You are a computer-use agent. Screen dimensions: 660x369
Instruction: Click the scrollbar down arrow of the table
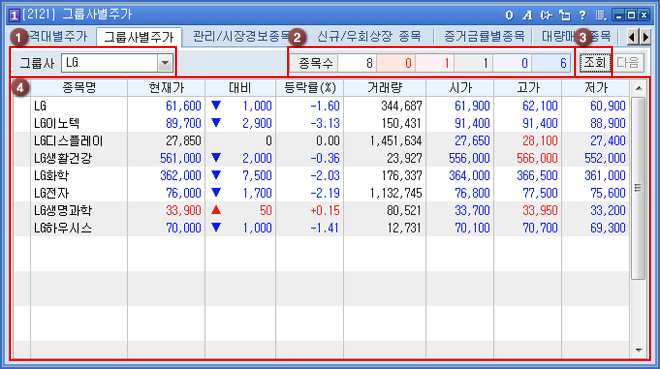[639, 350]
